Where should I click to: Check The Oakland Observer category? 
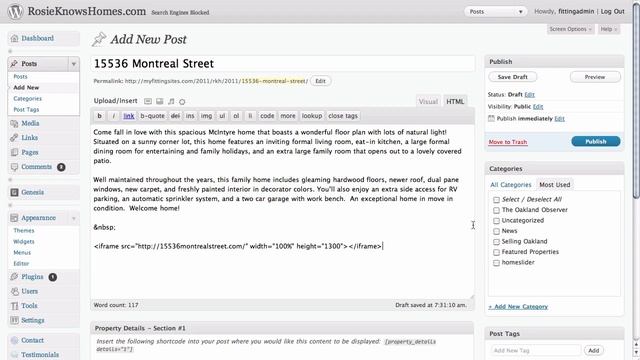pos(496,210)
